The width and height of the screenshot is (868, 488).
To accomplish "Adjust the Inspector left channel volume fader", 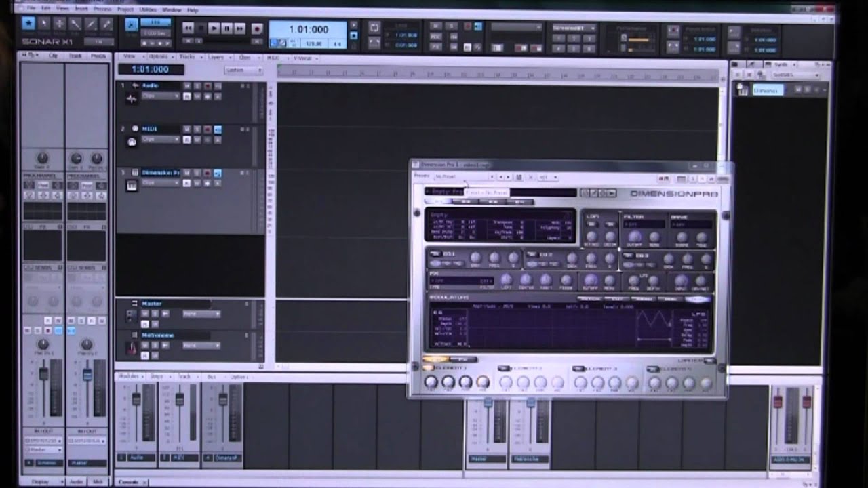I will [x=43, y=373].
